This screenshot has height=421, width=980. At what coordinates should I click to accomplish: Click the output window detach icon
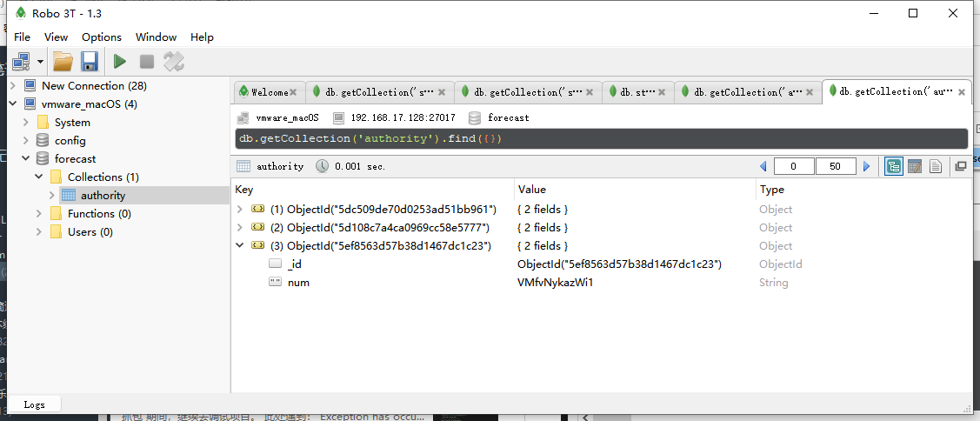[x=961, y=166]
